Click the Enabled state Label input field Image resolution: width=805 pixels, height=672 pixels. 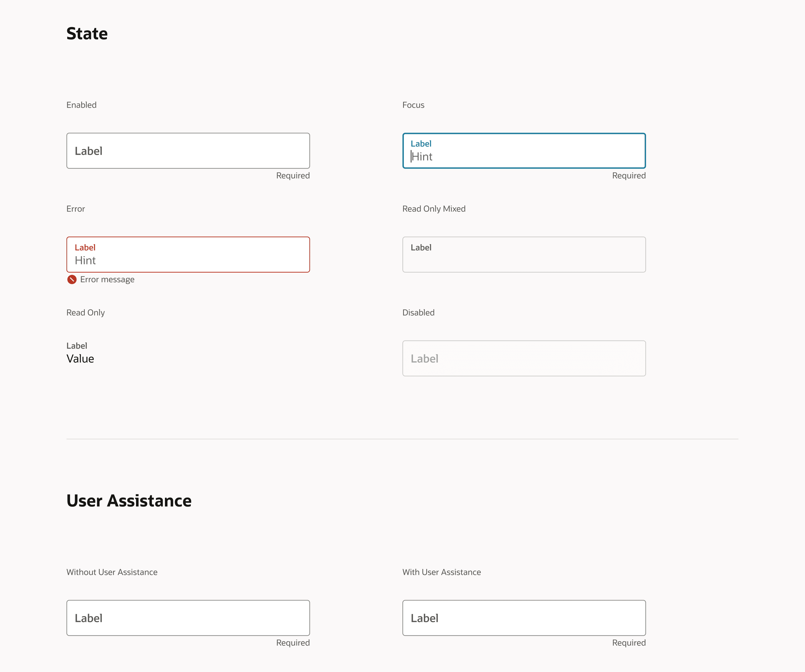pos(188,151)
